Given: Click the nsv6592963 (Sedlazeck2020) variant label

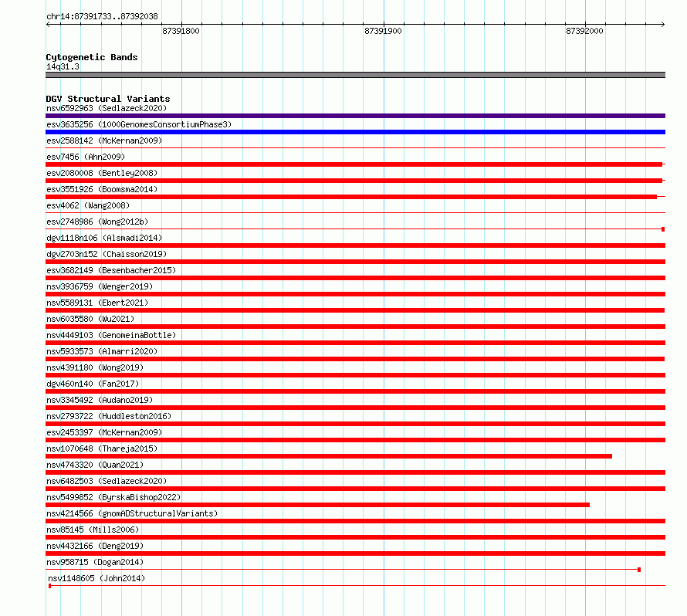Looking at the screenshot, I should tap(107, 108).
